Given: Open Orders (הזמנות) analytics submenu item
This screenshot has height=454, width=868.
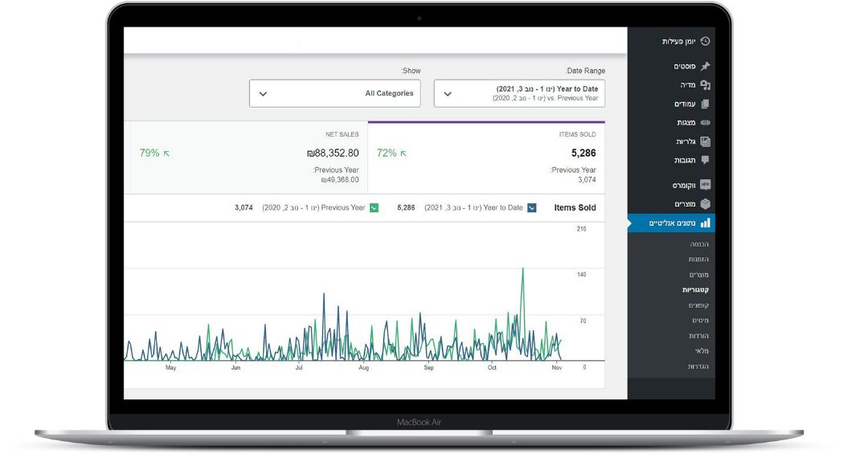Looking at the screenshot, I should coord(698,259).
